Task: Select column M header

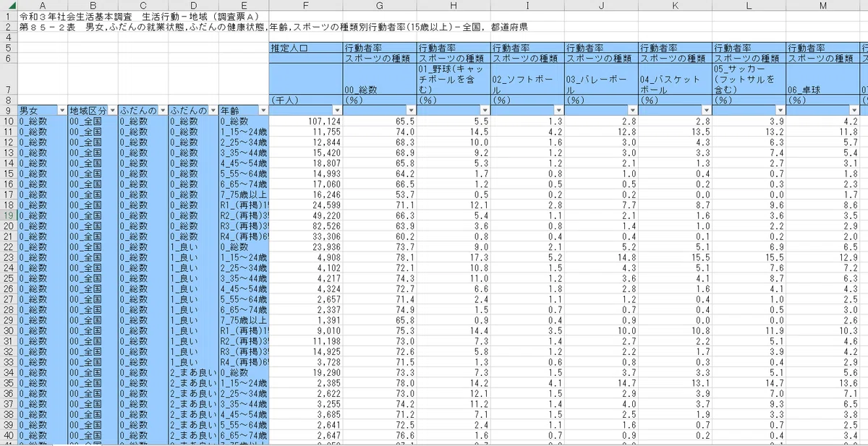Action: (x=823, y=6)
